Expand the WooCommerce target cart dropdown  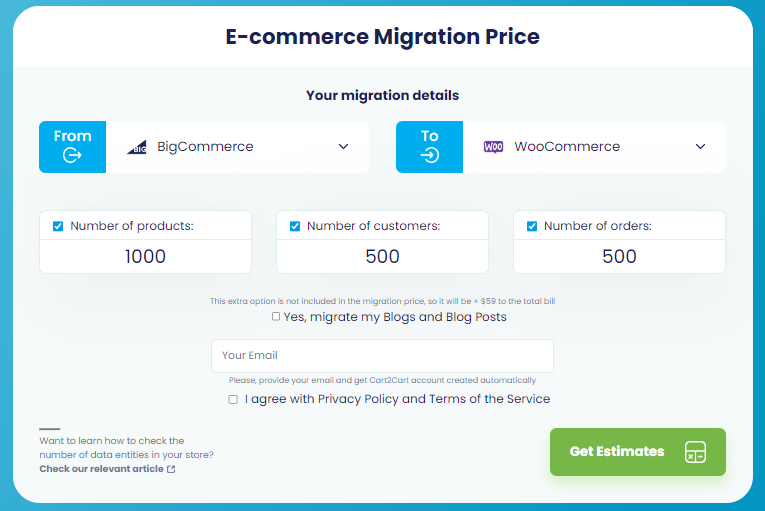[700, 147]
